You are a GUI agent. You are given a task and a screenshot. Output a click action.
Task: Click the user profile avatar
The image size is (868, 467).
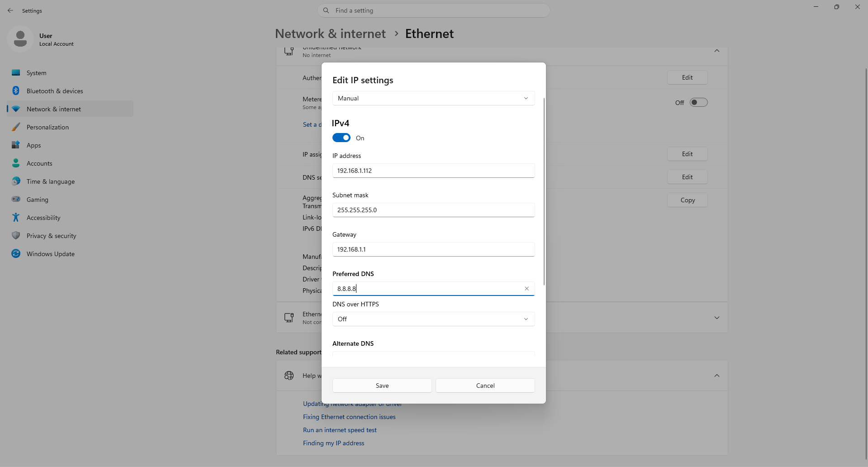click(x=20, y=39)
